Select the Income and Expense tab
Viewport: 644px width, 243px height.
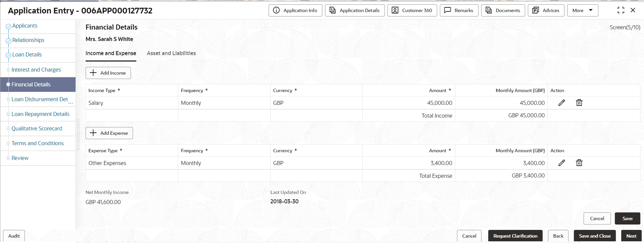[x=111, y=53]
